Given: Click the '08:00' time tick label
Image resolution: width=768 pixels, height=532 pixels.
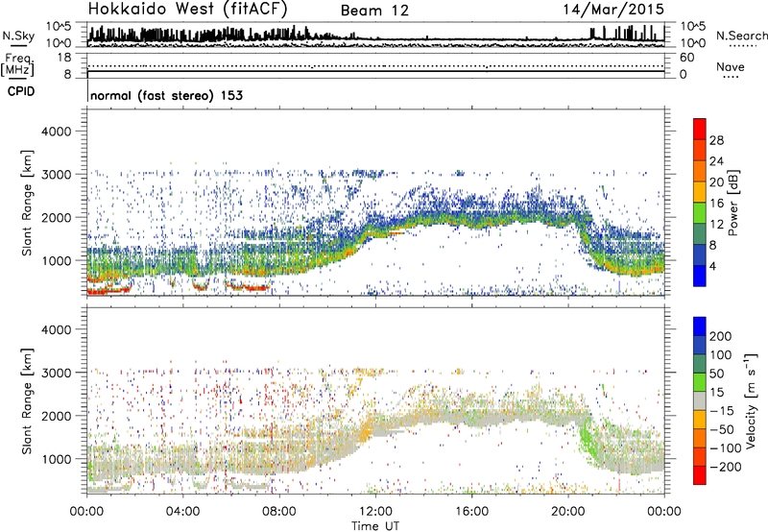Looking at the screenshot, I should (x=279, y=512).
